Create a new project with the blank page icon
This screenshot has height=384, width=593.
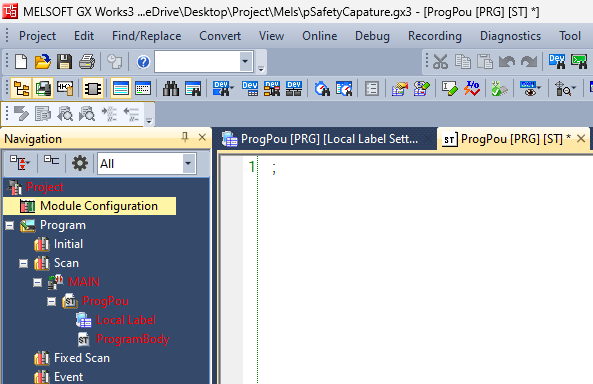coord(21,61)
